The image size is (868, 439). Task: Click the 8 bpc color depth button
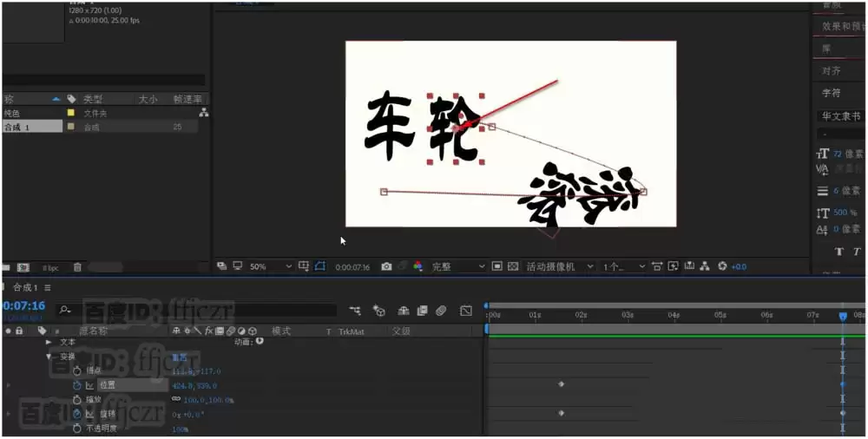(50, 268)
